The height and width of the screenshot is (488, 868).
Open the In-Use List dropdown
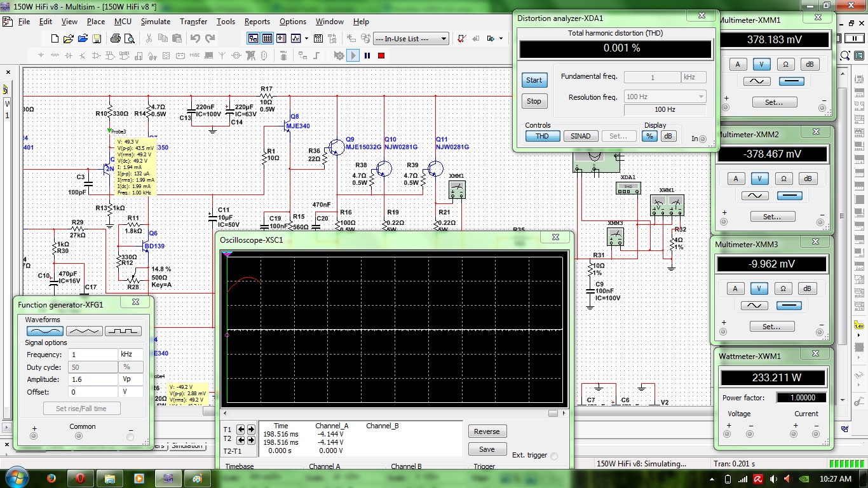(x=410, y=39)
